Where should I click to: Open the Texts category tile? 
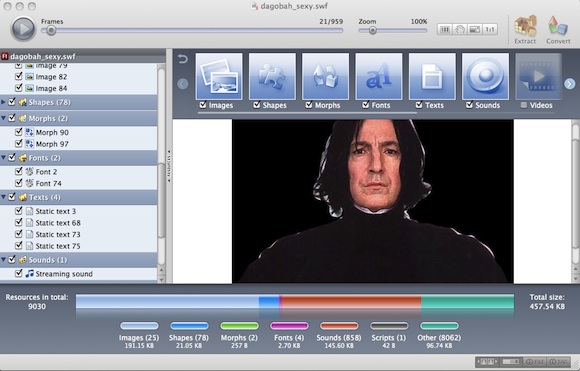[432, 76]
